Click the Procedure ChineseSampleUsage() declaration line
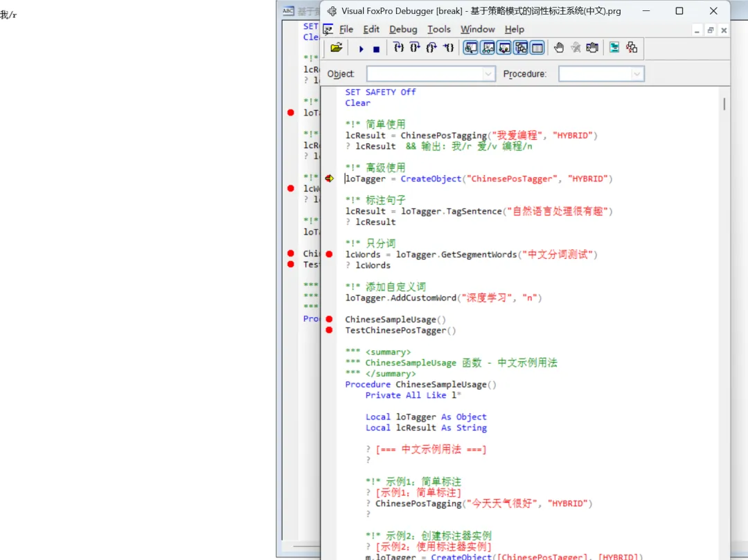The height and width of the screenshot is (560, 748). pyautogui.click(x=421, y=384)
